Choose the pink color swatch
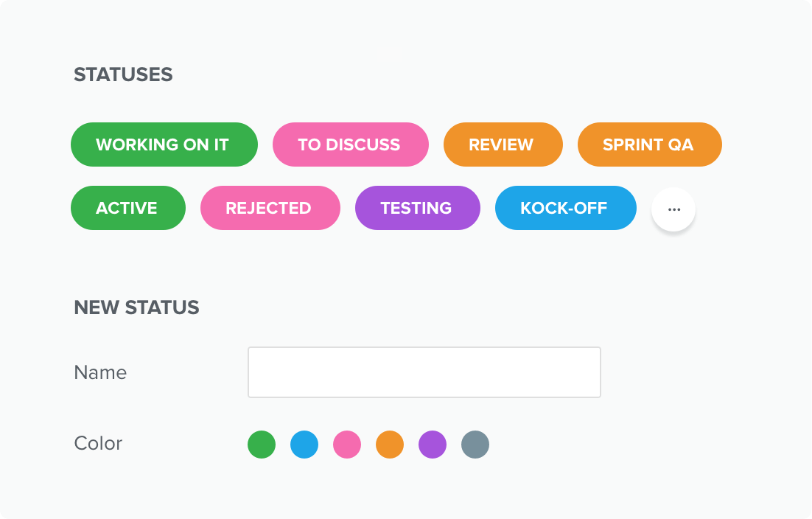This screenshot has height=519, width=812. [347, 445]
